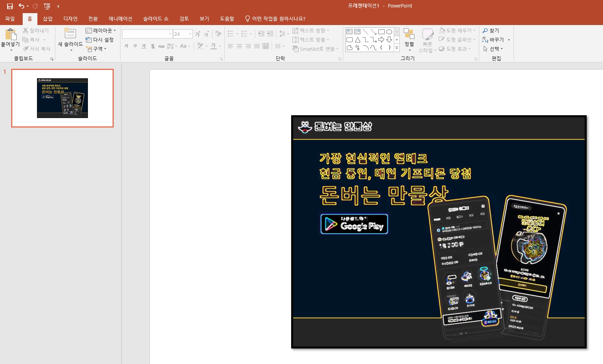Align text left in paragraph group
This screenshot has width=603, height=364.
pyautogui.click(x=231, y=46)
